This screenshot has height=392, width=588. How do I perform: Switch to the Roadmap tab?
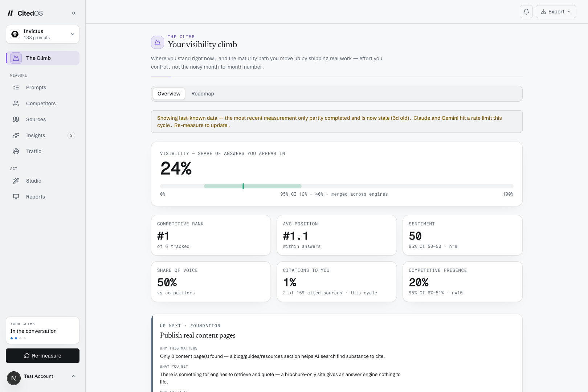click(x=203, y=94)
